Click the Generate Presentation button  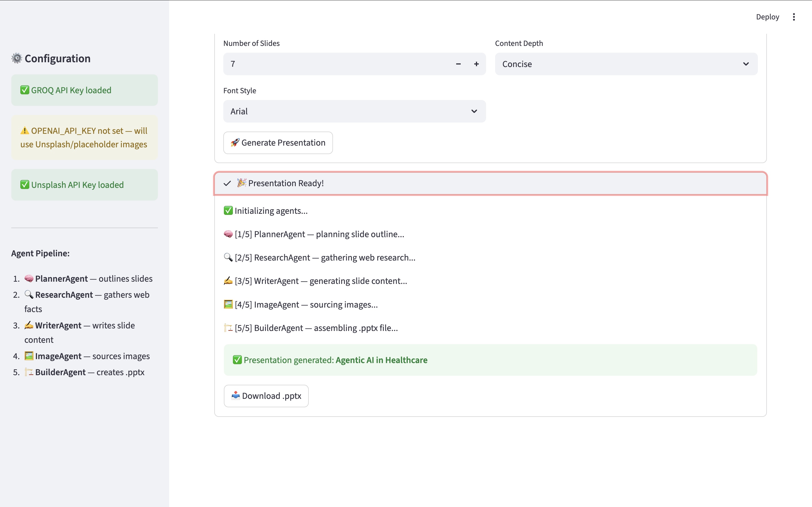[278, 143]
